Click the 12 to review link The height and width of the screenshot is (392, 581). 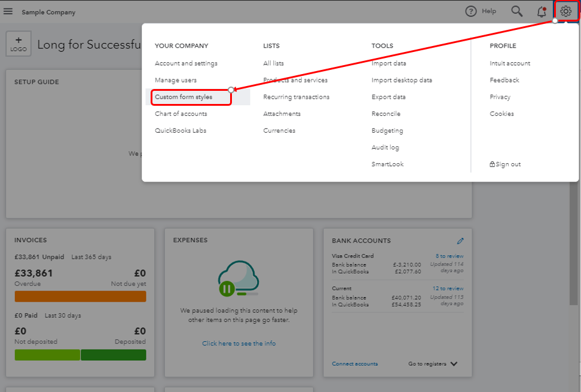tap(448, 288)
